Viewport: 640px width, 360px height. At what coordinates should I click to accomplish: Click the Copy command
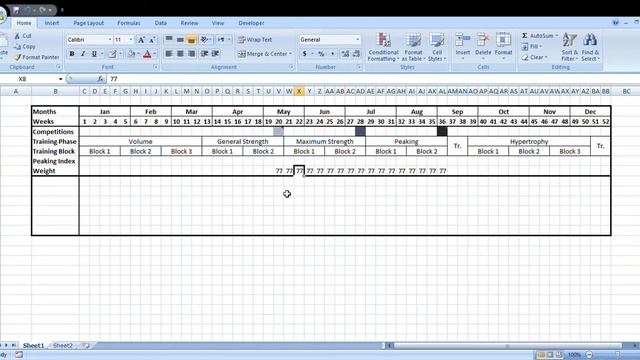24,47
